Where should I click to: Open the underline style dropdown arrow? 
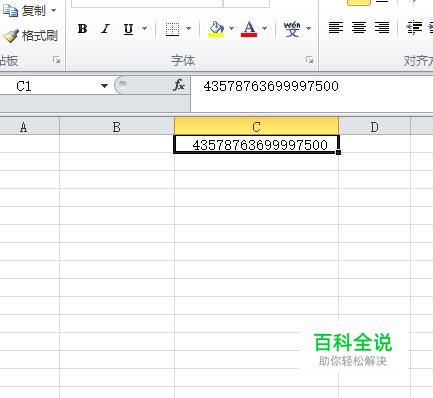(145, 29)
